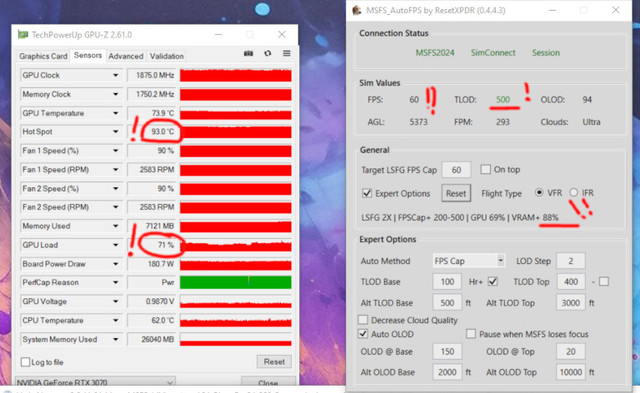Select the VFR flight type radio button
Image resolution: width=640 pixels, height=393 pixels.
pos(539,193)
